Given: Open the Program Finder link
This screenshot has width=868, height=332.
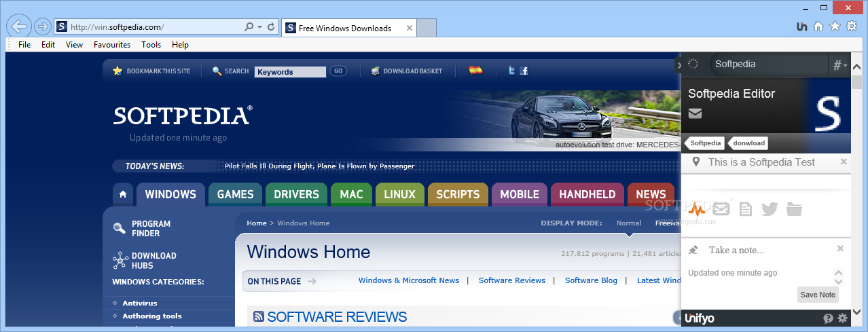Looking at the screenshot, I should pyautogui.click(x=151, y=229).
